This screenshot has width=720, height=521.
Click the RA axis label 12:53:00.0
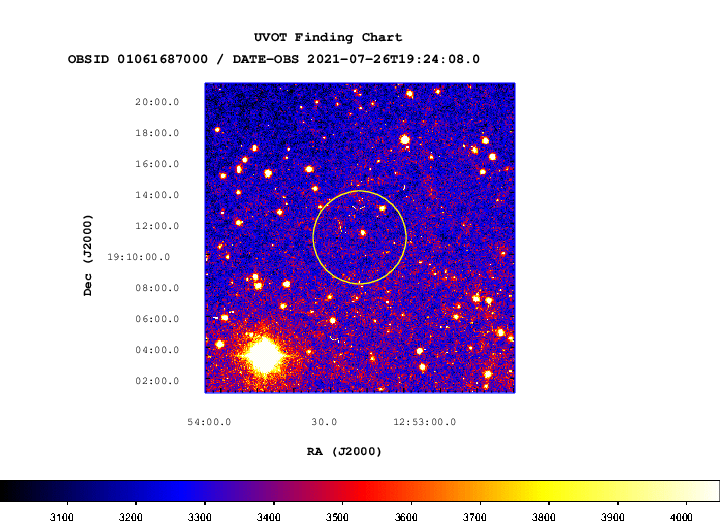coord(425,422)
